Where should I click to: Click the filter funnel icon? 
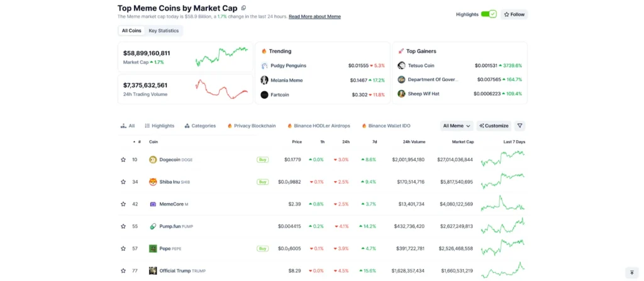(519, 126)
